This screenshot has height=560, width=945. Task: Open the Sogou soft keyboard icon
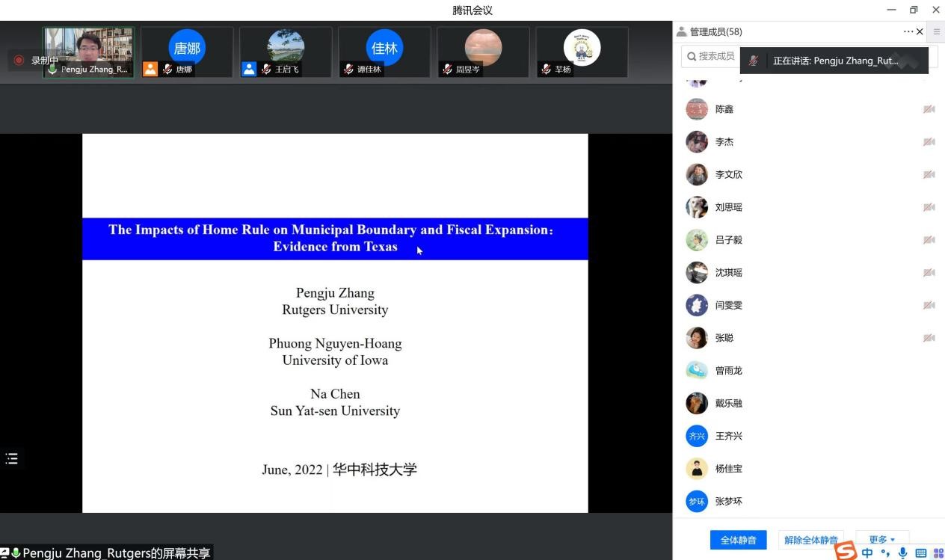pos(921,553)
